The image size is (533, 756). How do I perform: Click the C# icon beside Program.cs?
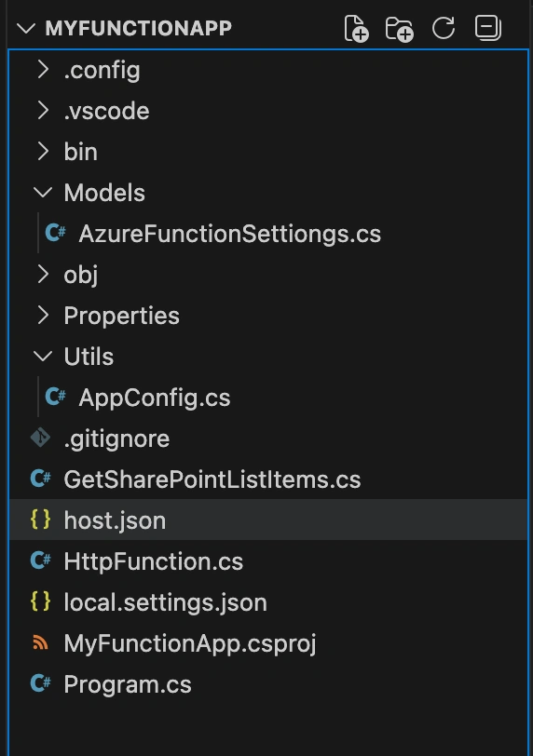(40, 683)
